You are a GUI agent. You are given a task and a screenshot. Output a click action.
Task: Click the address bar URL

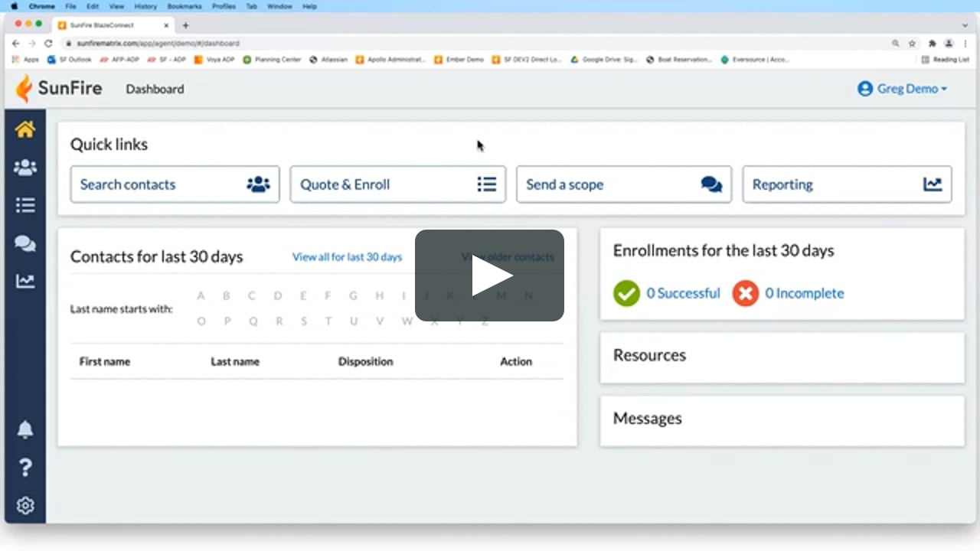pos(158,44)
